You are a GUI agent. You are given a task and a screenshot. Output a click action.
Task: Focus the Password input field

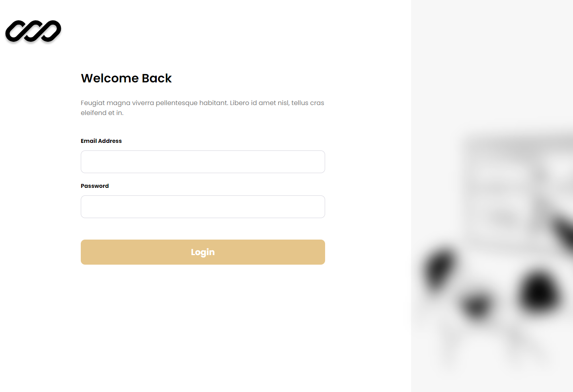[203, 207]
